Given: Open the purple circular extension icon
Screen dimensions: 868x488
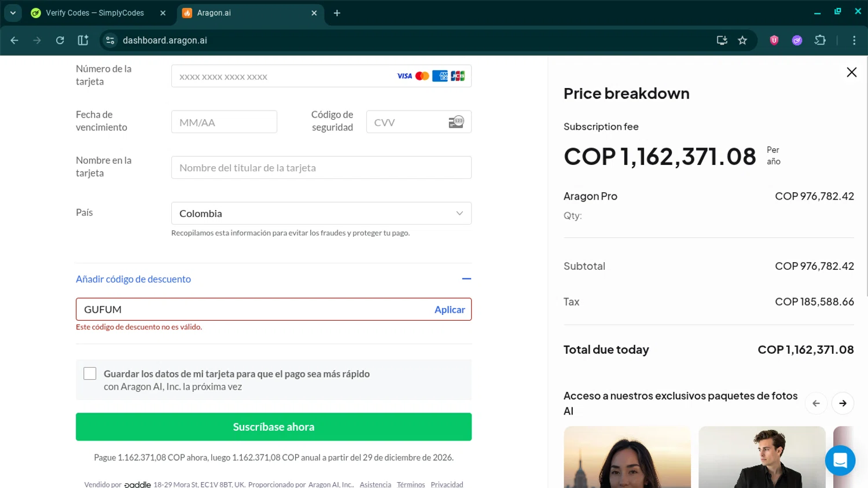Looking at the screenshot, I should pos(797,41).
